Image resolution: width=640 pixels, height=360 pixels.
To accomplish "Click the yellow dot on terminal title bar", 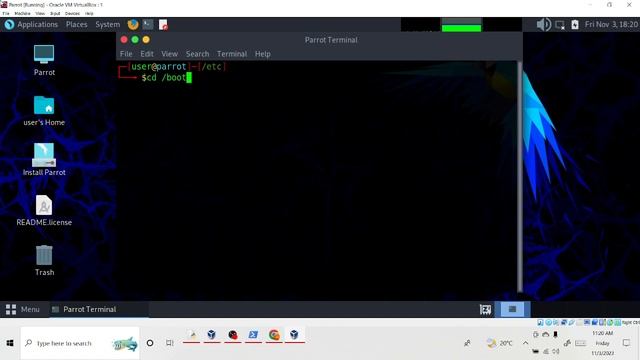I will click(x=146, y=40).
